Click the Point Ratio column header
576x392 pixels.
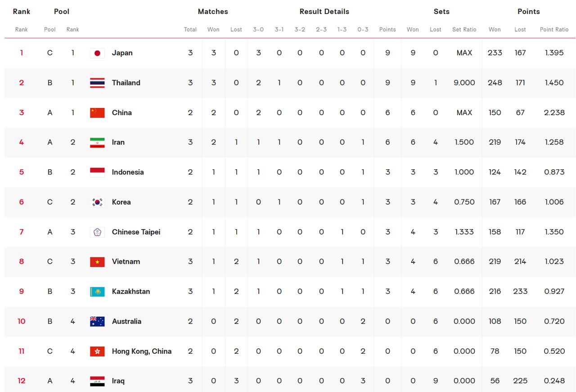(x=554, y=29)
